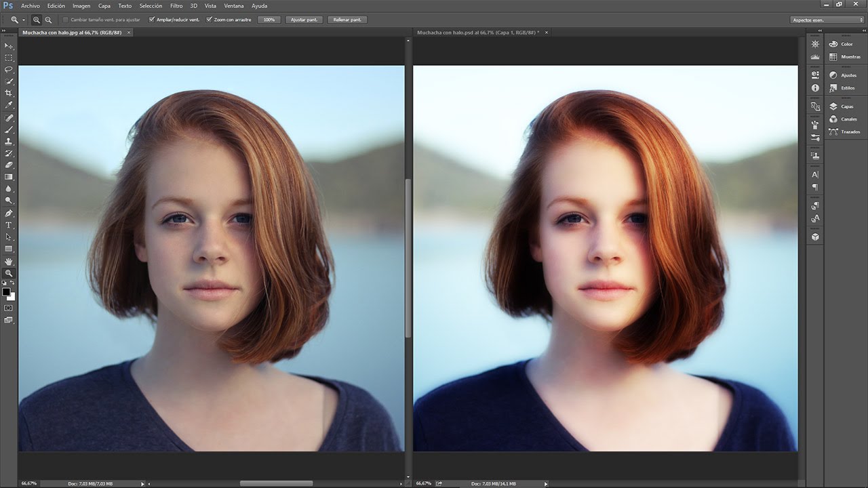Screen dimensions: 868x488
Task: Select the Path Selection tool
Action: tap(9, 237)
